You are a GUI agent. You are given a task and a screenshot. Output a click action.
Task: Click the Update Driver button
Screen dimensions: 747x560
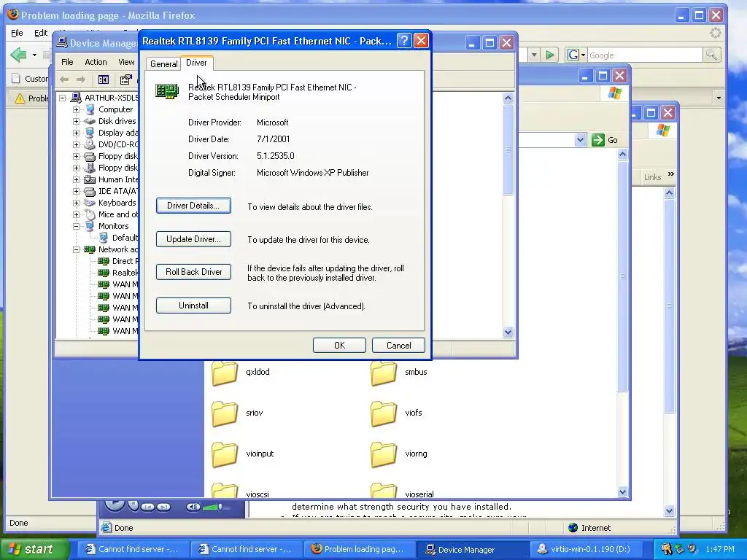(193, 239)
